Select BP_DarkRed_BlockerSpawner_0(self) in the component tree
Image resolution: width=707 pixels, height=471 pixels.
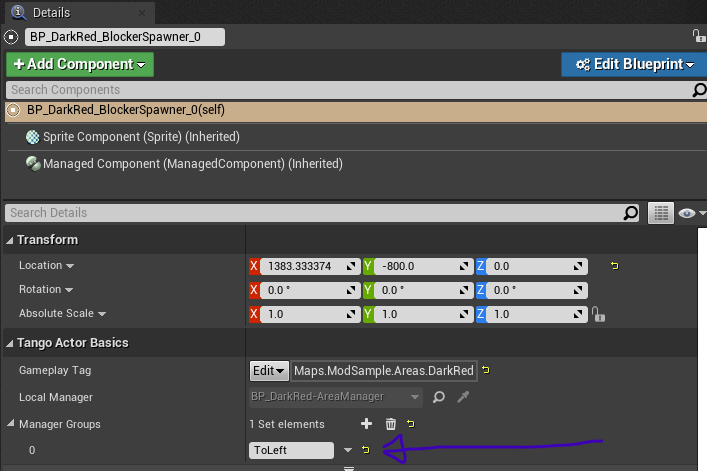tap(356, 110)
